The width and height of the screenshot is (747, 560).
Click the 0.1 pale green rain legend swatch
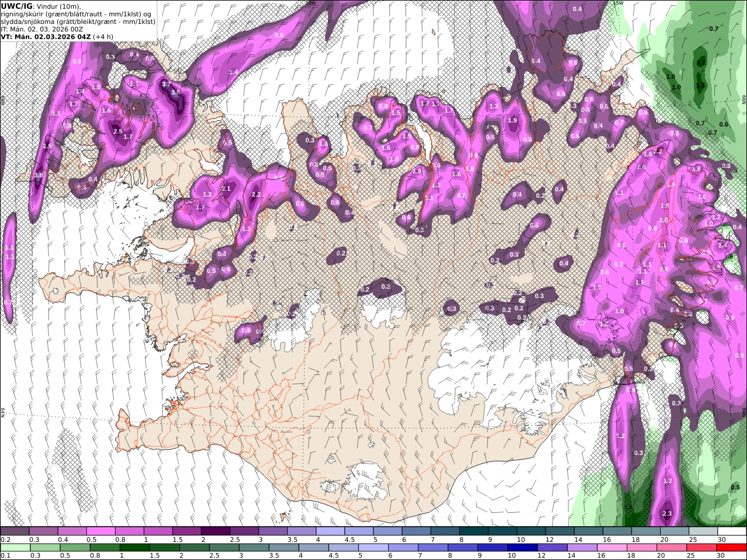[x=15, y=548]
